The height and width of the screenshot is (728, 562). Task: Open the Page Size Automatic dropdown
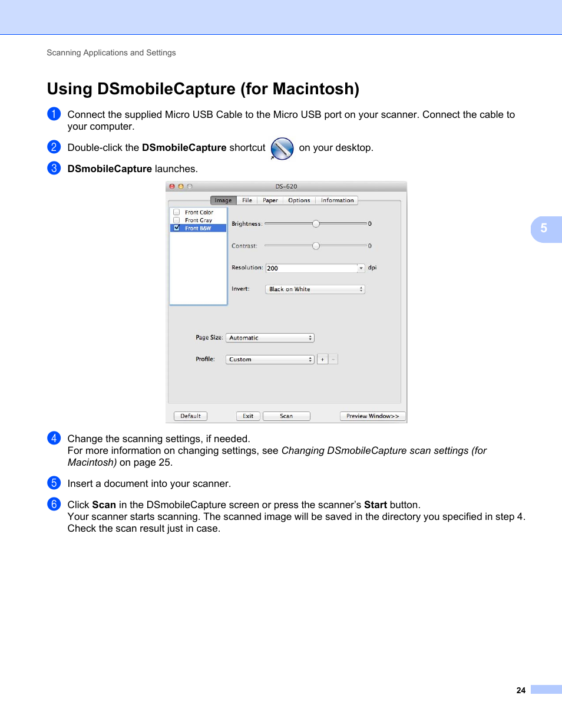point(270,338)
